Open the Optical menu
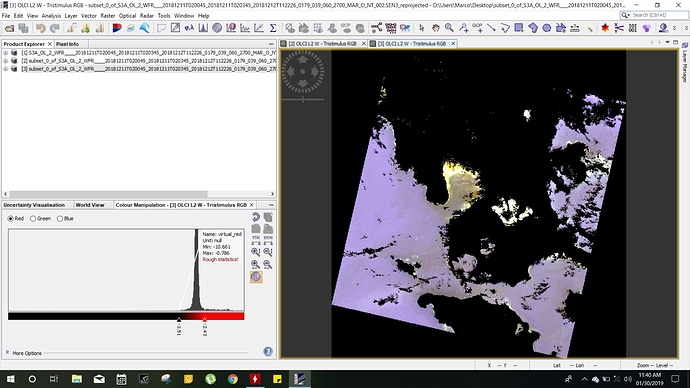Screen dimensions: 690x388 128,15
